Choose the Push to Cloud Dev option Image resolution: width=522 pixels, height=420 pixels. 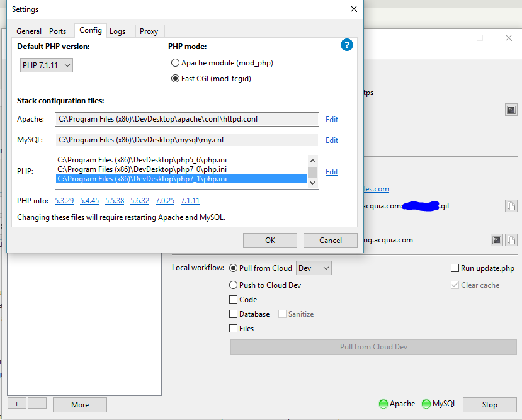tap(234, 285)
